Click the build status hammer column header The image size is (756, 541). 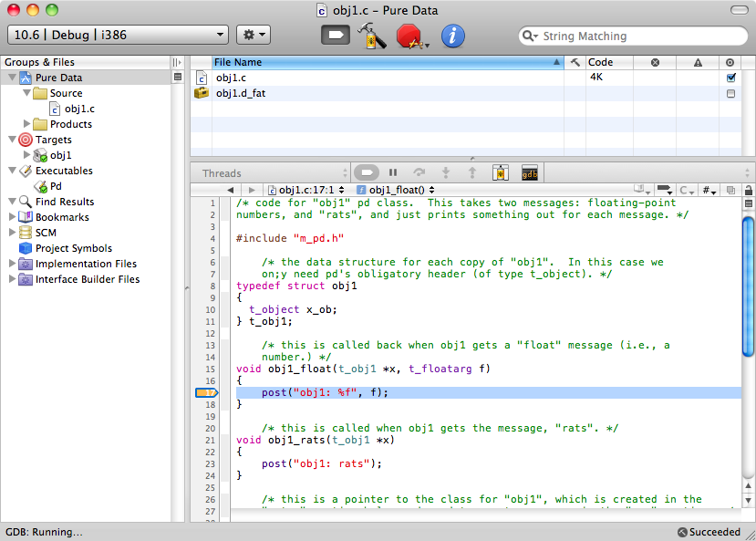point(575,62)
